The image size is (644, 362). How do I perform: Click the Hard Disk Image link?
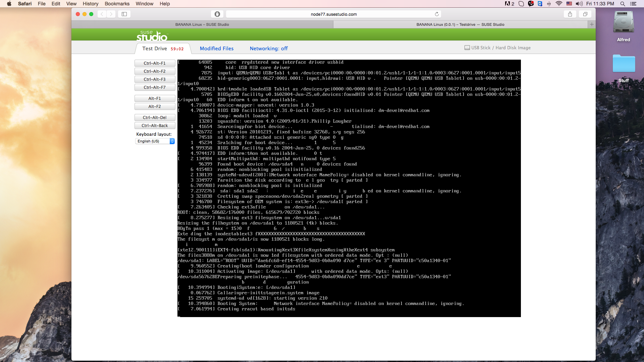point(513,48)
